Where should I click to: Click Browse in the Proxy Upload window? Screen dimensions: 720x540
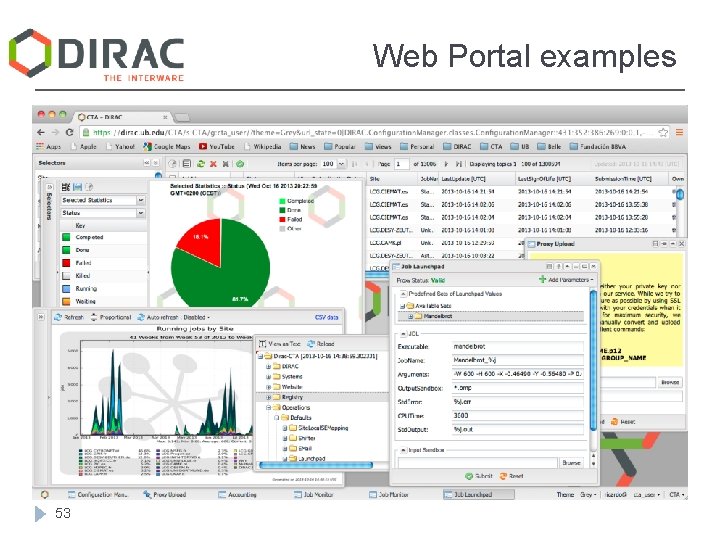(670, 382)
